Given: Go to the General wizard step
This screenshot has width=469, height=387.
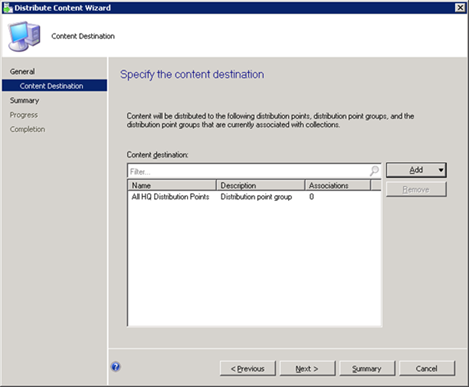Looking at the screenshot, I should click(22, 71).
